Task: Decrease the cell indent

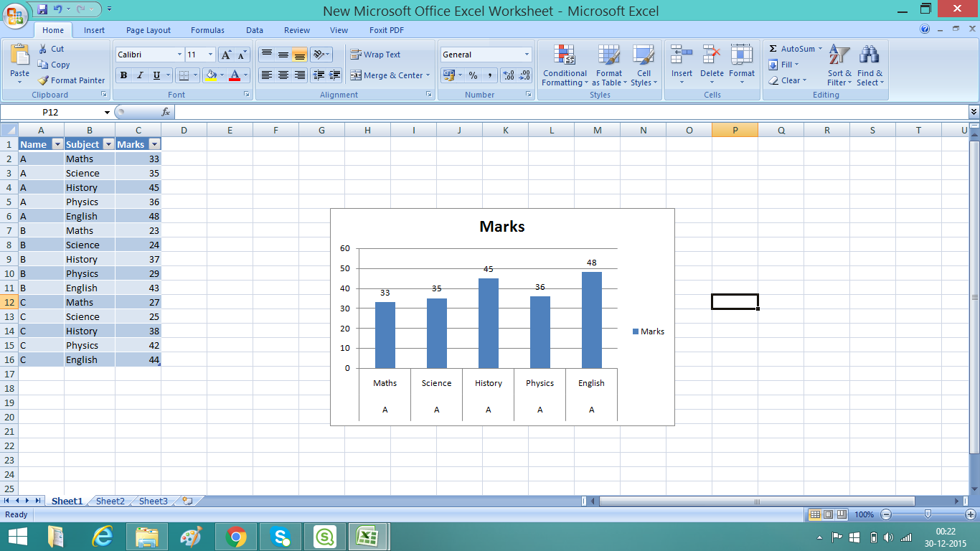Action: [319, 75]
